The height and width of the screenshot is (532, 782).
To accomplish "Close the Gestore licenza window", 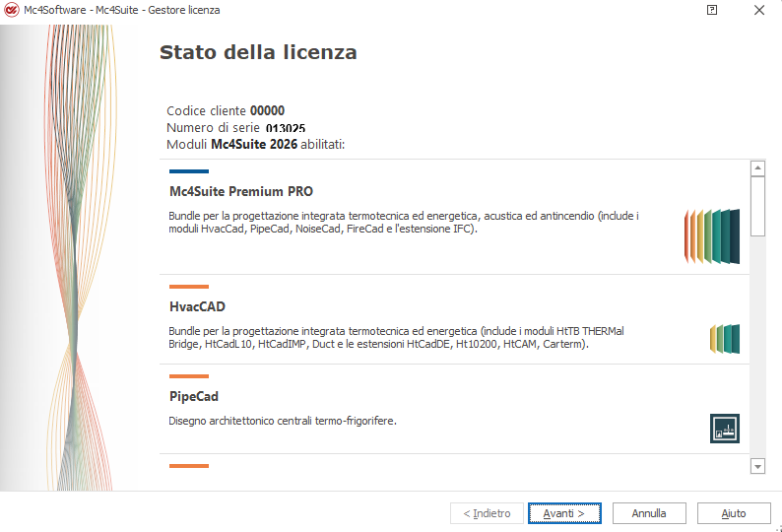I will (x=759, y=10).
